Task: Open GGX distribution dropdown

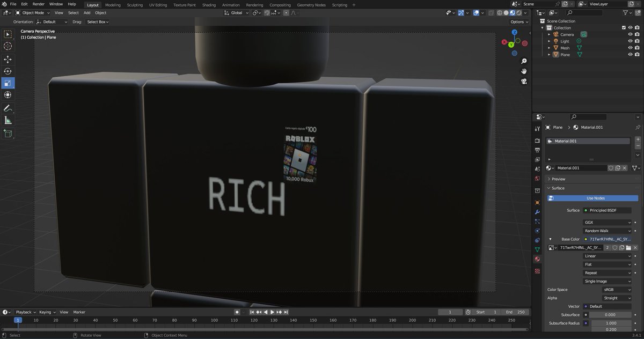Action: [x=608, y=222]
